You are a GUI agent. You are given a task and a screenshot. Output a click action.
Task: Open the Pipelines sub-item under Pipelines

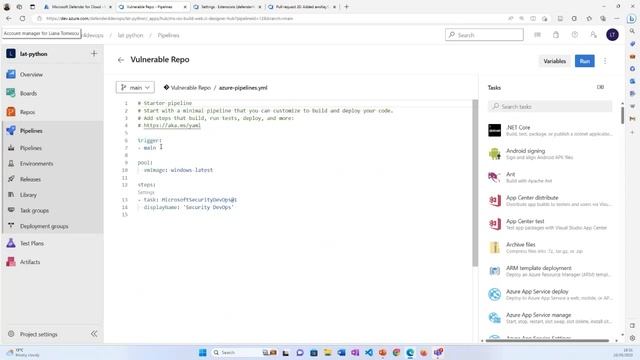pos(31,148)
